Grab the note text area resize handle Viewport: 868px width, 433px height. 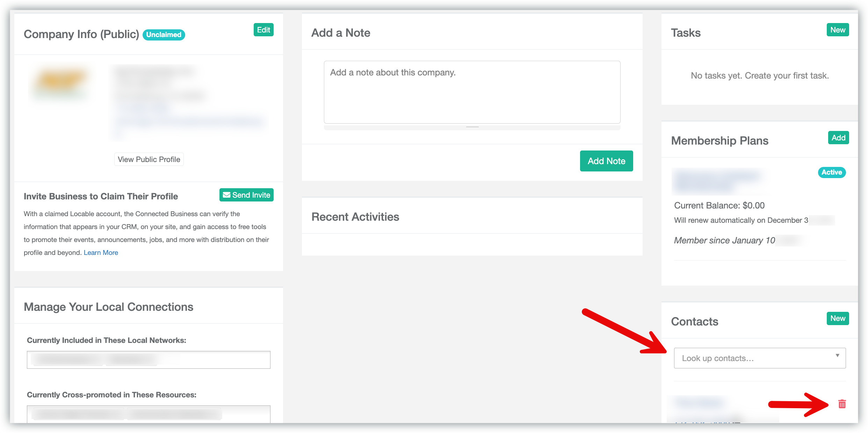click(472, 127)
